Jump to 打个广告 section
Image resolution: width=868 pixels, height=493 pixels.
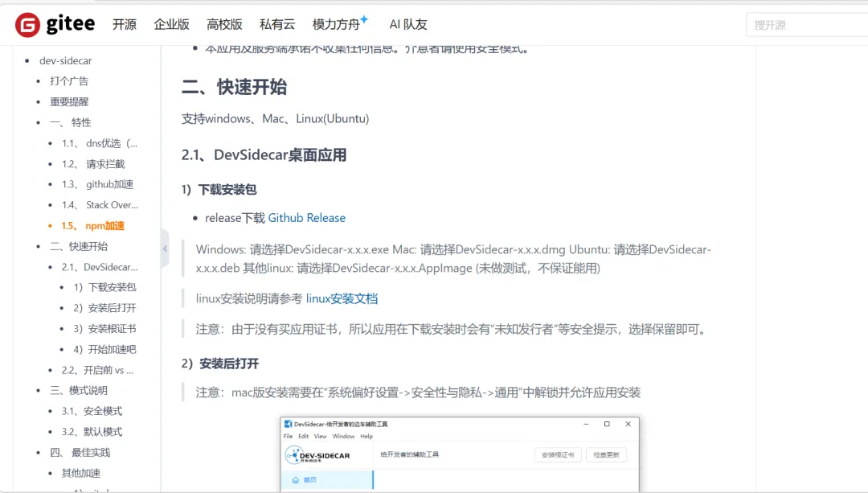(69, 81)
